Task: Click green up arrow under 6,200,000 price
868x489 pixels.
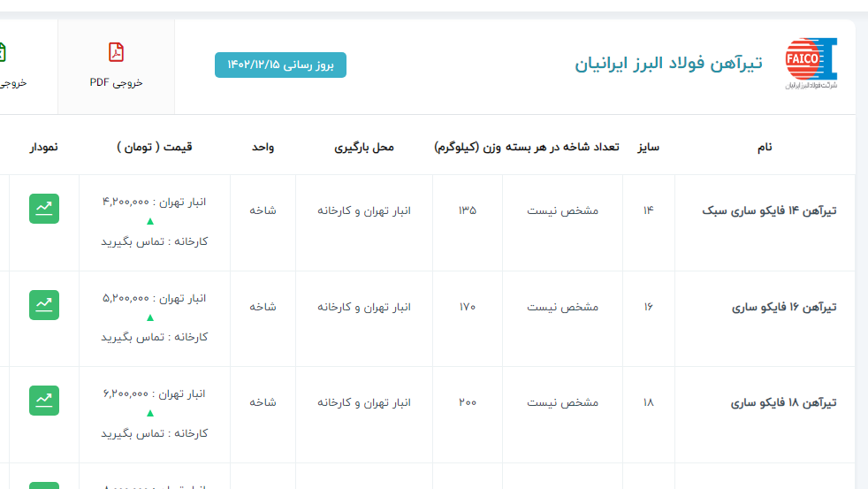Action: tap(150, 413)
